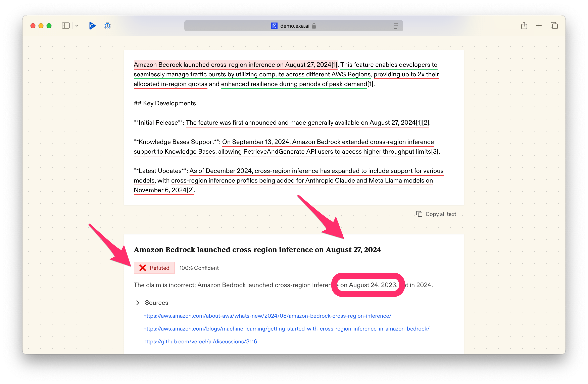The width and height of the screenshot is (588, 384).
Task: Click the lock icon beside demo.exa.ai
Action: pyautogui.click(x=314, y=26)
